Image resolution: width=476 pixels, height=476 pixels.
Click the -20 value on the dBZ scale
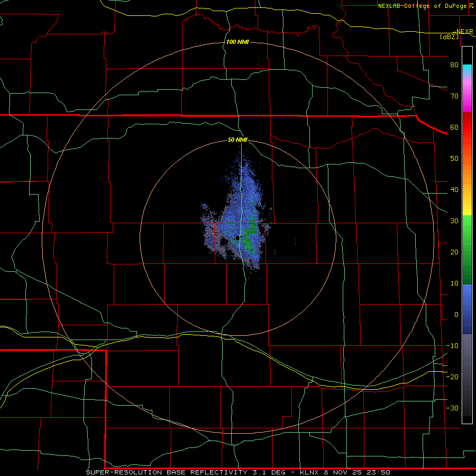(x=452, y=377)
